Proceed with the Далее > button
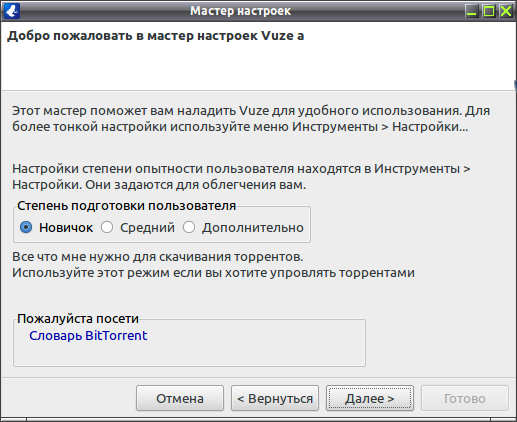Viewport: 517px width, 422px height. tap(370, 398)
